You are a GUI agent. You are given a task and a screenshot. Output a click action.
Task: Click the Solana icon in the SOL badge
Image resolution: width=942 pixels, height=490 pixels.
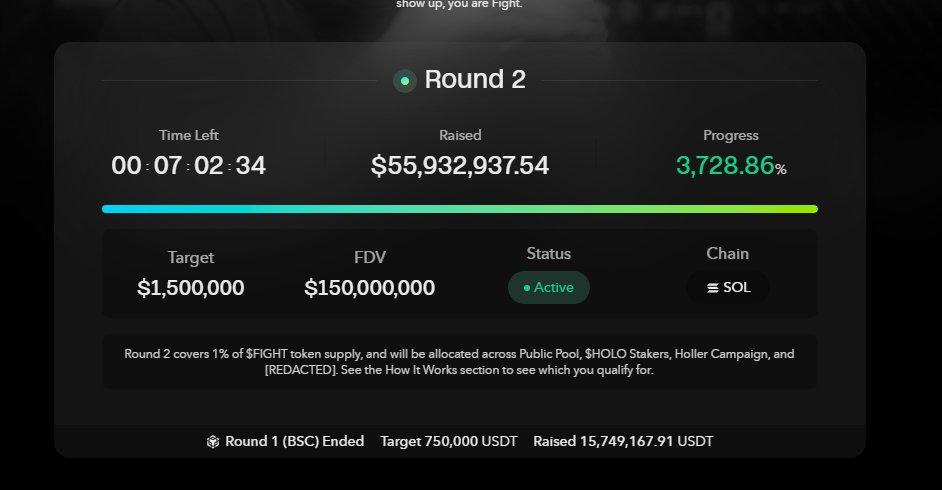712,288
